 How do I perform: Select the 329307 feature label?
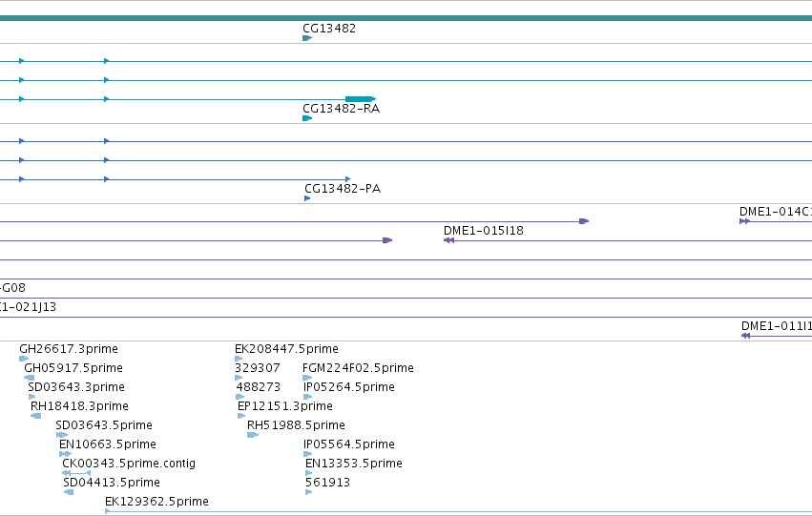click(x=258, y=368)
